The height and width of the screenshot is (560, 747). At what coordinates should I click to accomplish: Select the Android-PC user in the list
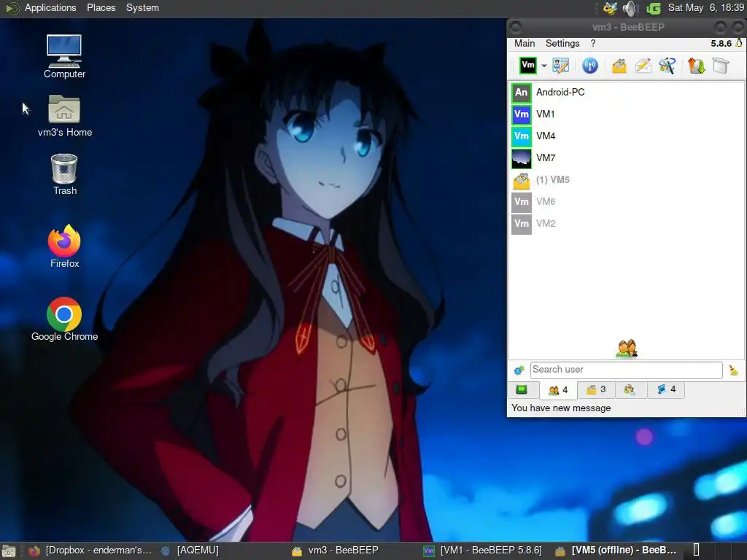pos(626,93)
